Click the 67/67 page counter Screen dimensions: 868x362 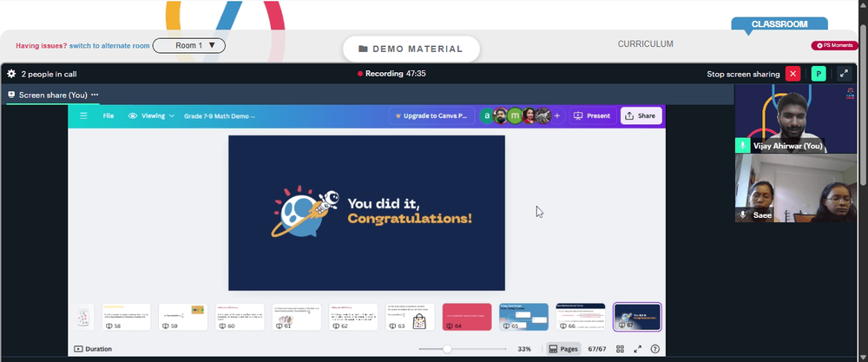[597, 349]
